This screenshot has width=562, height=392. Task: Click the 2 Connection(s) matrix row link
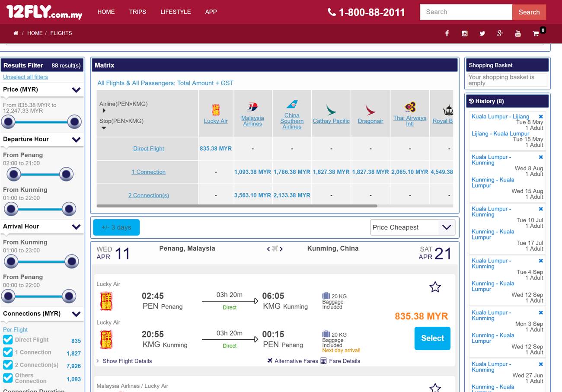[x=149, y=195]
